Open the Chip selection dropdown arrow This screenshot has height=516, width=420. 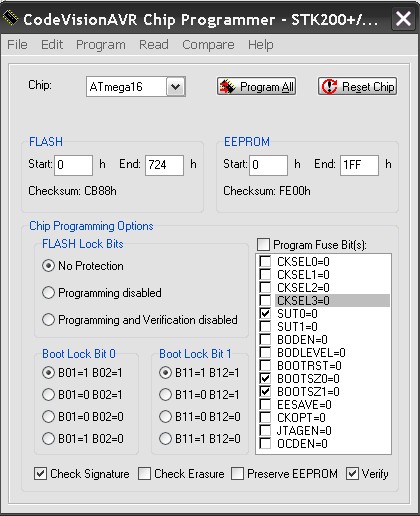pos(176,87)
